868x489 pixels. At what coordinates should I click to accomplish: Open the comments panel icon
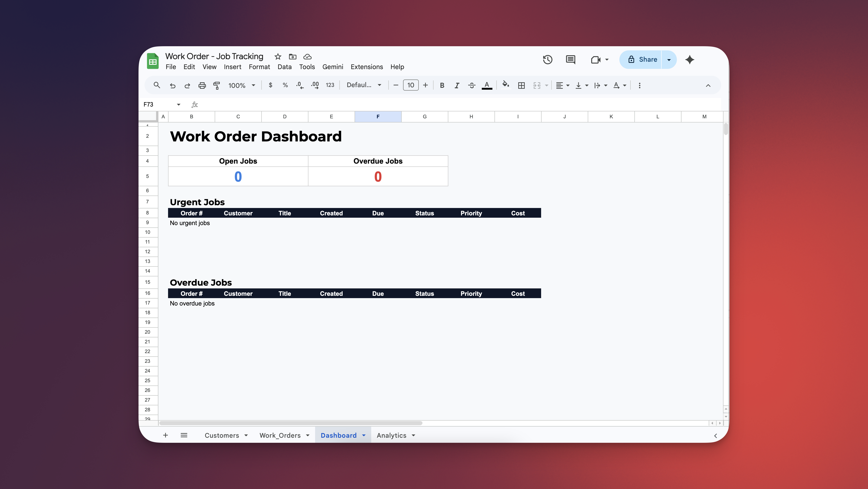(570, 59)
